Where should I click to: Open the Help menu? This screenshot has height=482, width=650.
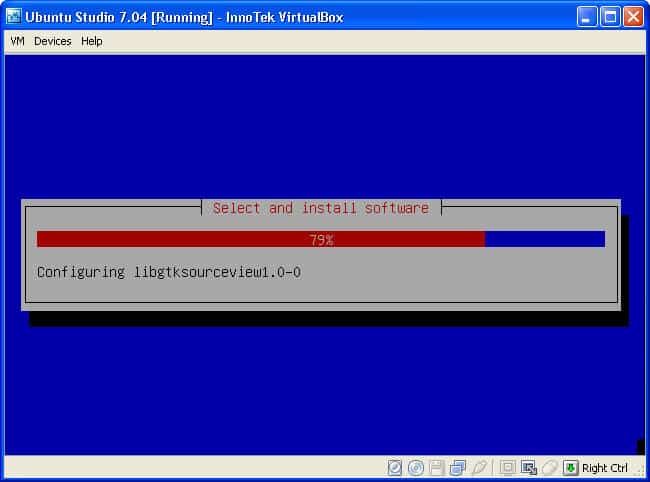(x=92, y=41)
